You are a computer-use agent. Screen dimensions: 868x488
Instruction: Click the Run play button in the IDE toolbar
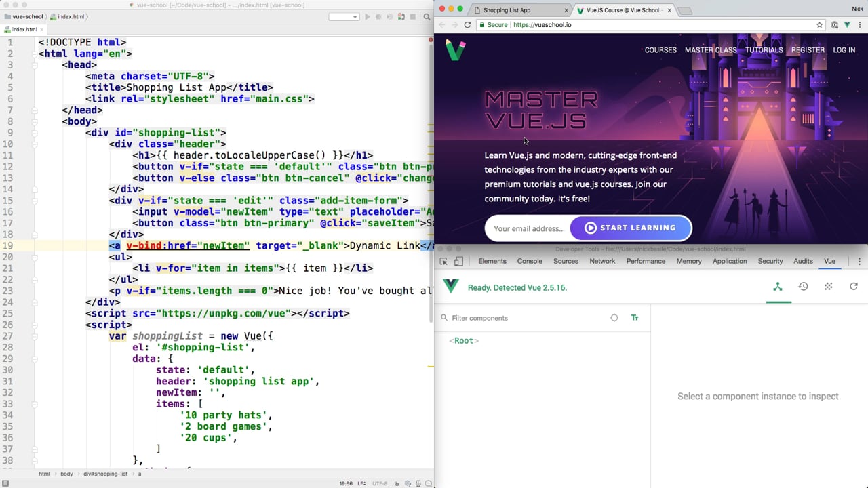pos(367,17)
